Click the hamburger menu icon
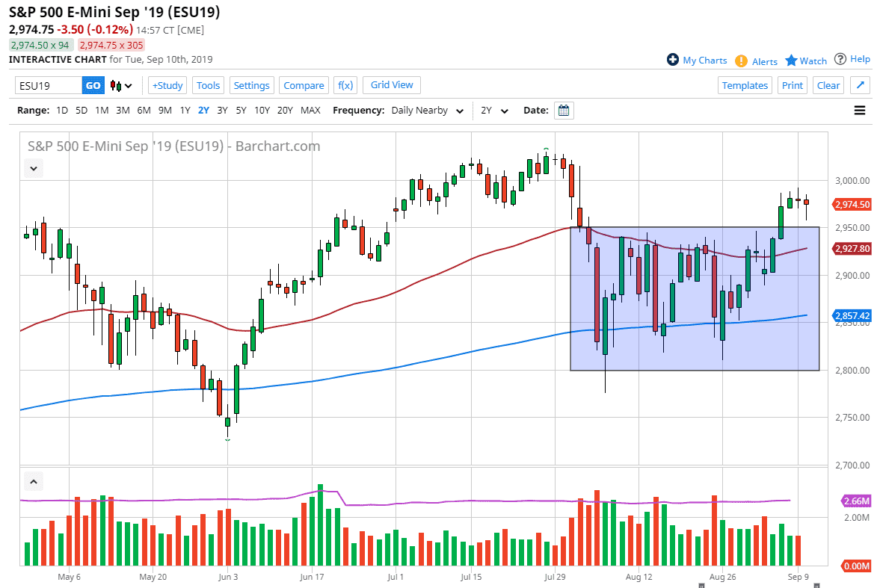 pos(860,111)
